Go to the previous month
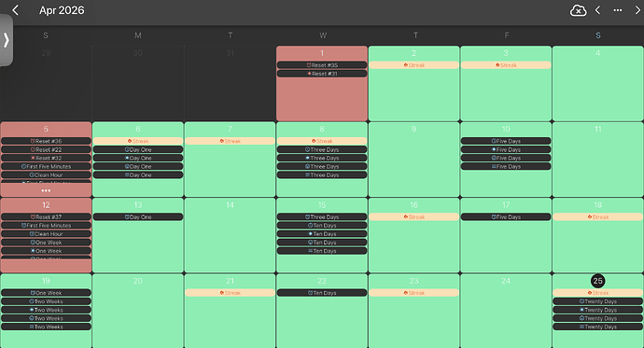This screenshot has height=348, width=644. coord(598,10)
